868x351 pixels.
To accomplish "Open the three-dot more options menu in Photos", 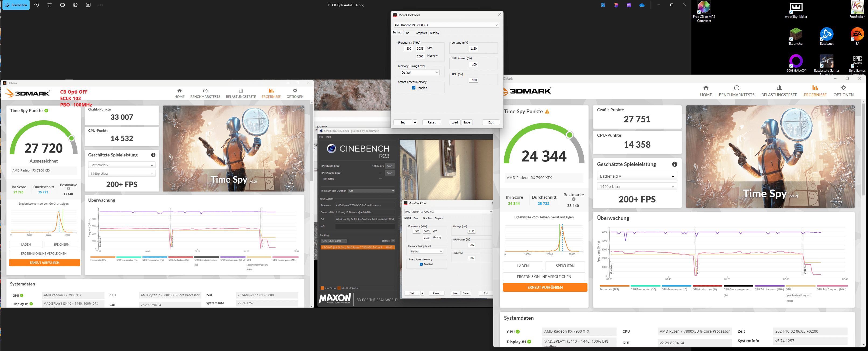I will (x=101, y=5).
